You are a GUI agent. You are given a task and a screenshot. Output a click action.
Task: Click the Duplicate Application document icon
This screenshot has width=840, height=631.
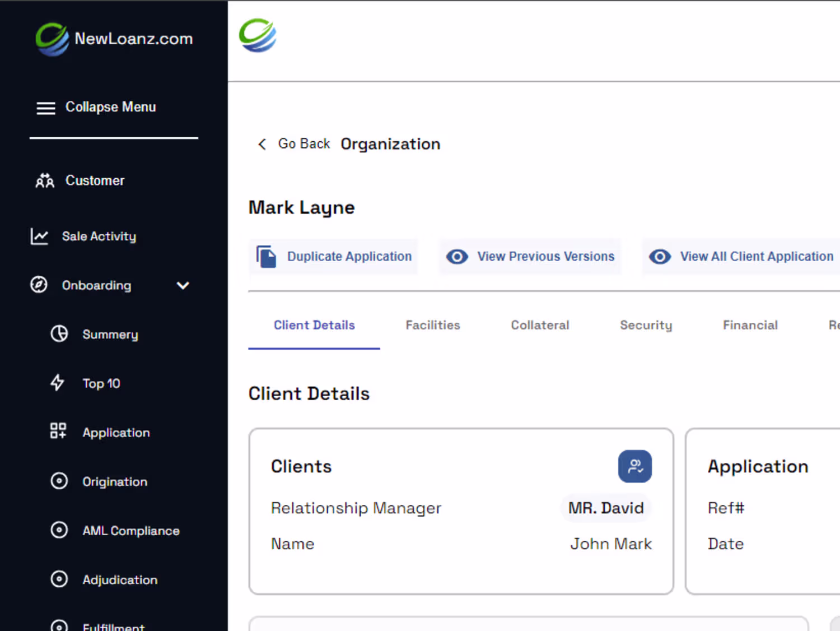pos(267,257)
